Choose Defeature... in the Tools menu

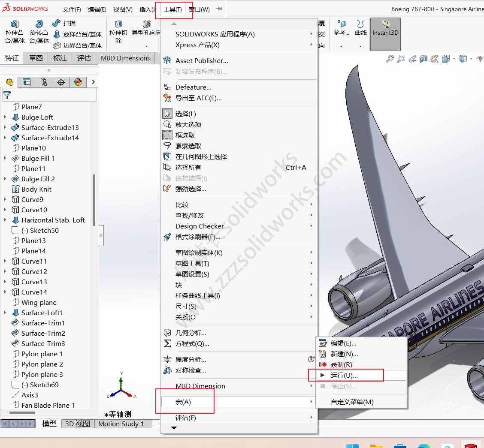[239, 87]
